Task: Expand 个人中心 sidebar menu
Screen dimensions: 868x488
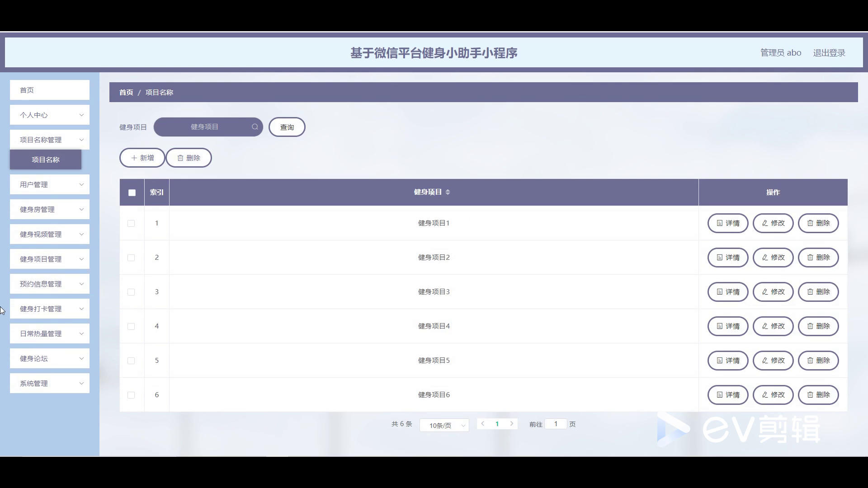Action: point(50,115)
